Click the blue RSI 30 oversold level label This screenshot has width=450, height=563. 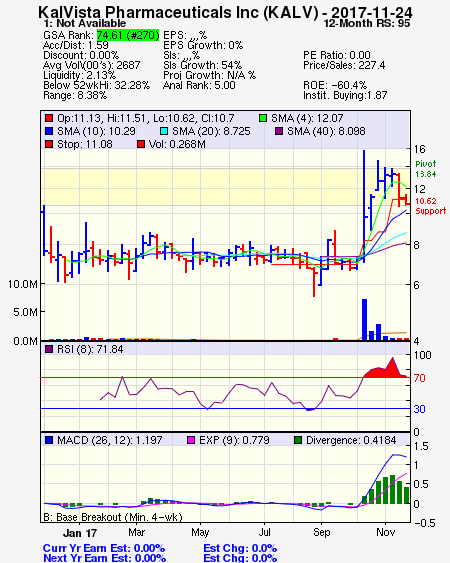419,409
